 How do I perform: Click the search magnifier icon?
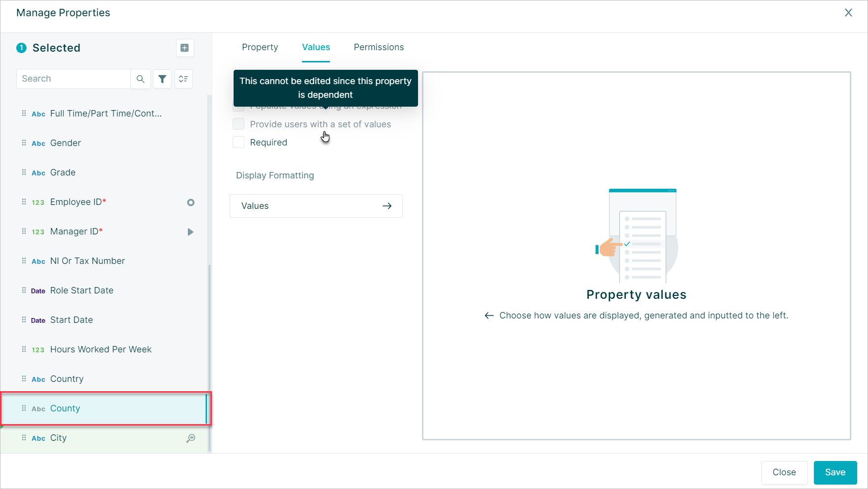tap(140, 79)
